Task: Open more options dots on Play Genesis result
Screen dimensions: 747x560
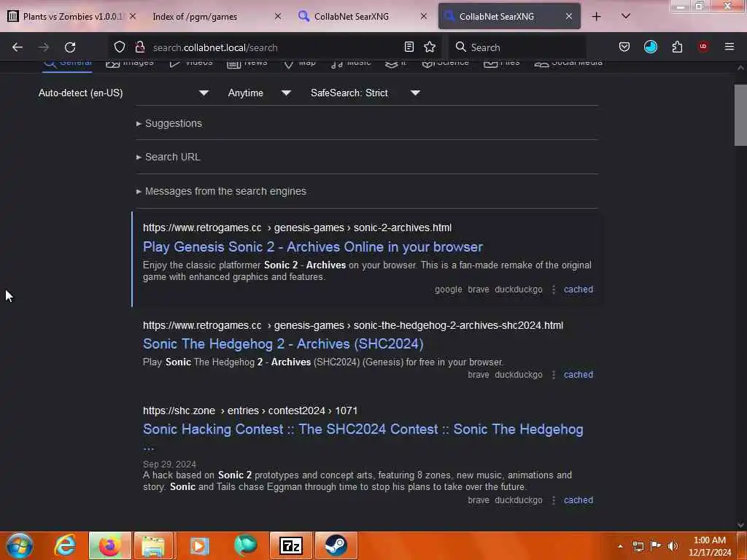Action: (554, 289)
